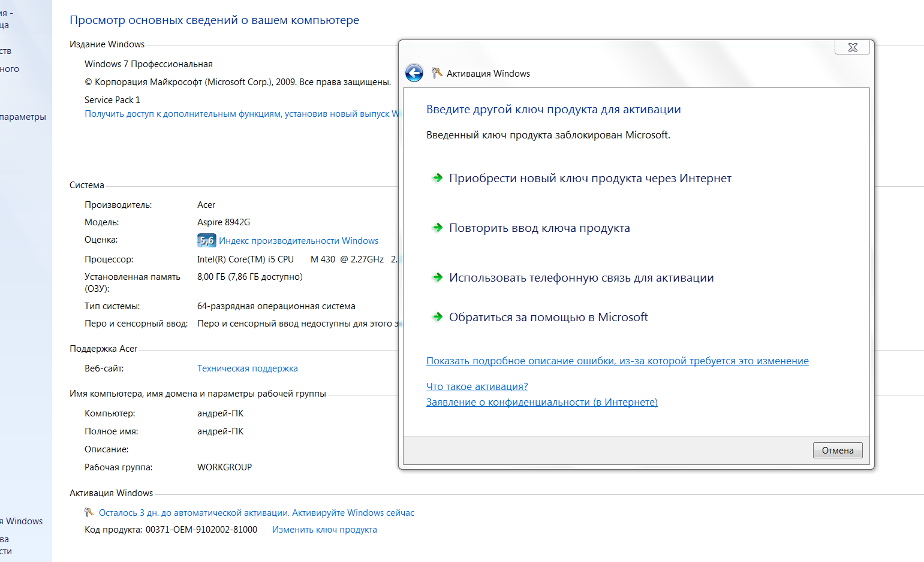Click the WORKGROUP value
This screenshot has width=924, height=562.
click(x=224, y=467)
